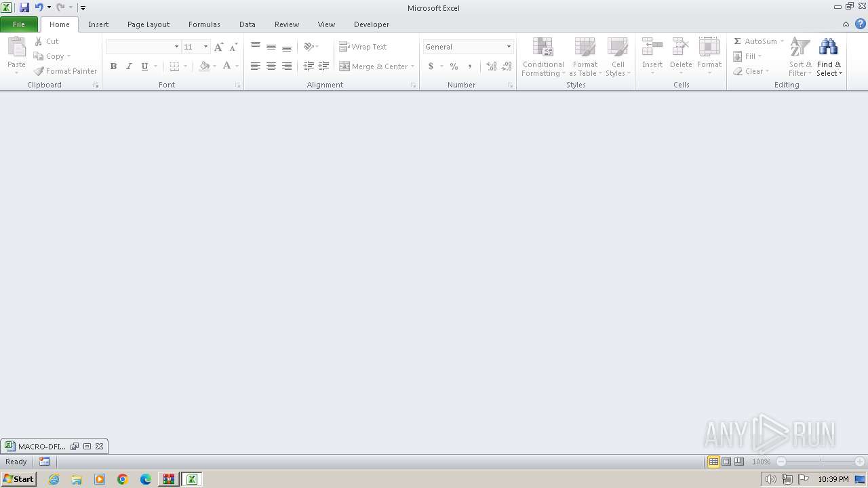
Task: Click Increase Decimal icon
Action: click(x=491, y=66)
